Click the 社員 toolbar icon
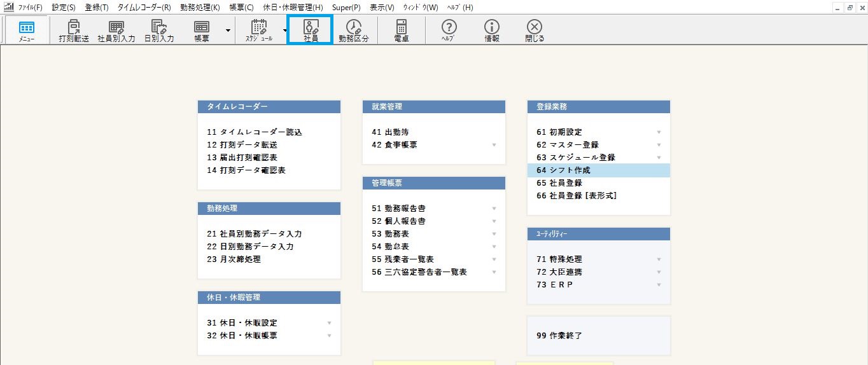 311,30
